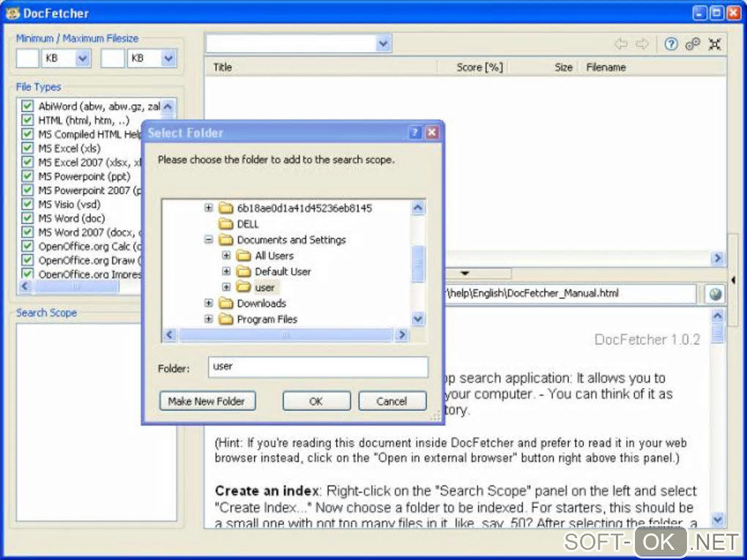This screenshot has width=747, height=560.
Task: Click the Make New Folder button
Action: 207,401
